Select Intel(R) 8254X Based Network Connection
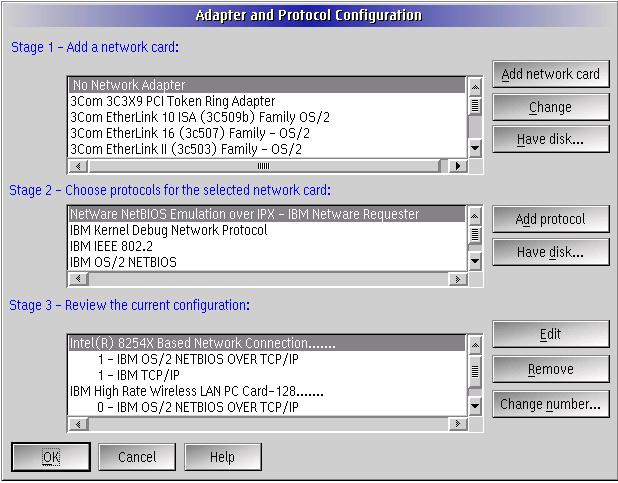 click(267, 343)
